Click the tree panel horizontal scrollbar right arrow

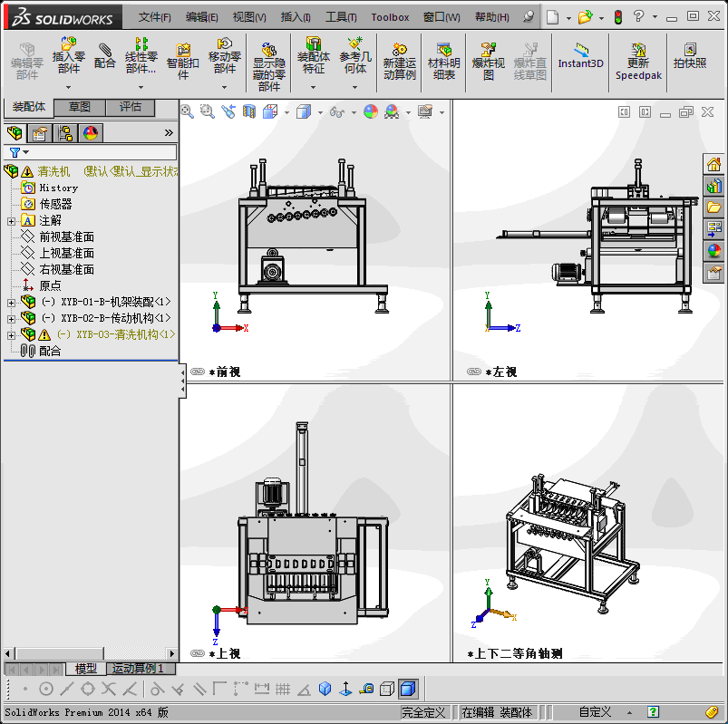[x=172, y=653]
